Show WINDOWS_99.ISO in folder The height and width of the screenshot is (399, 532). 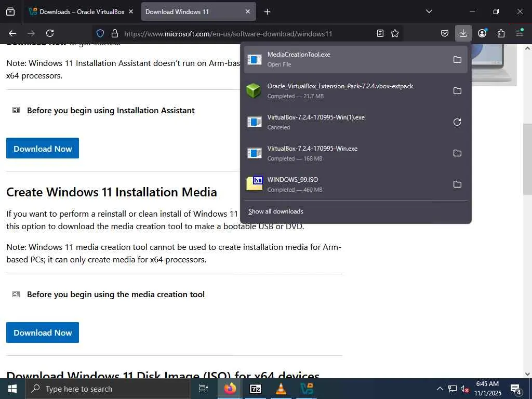(x=457, y=184)
